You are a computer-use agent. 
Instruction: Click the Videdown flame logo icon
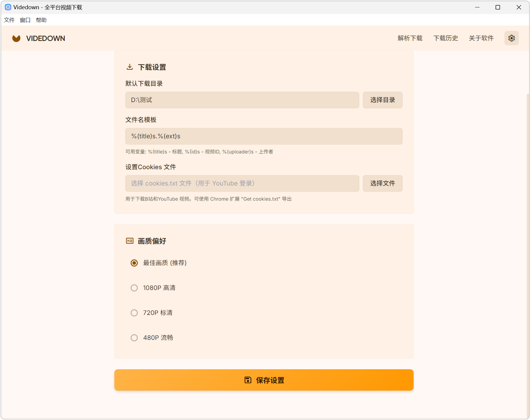(x=16, y=38)
